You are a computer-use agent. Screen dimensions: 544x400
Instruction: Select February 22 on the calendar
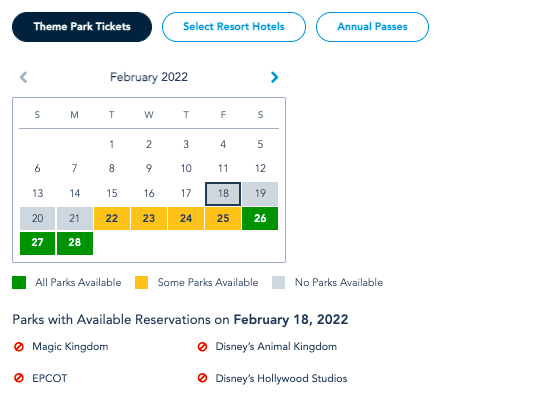pyautogui.click(x=112, y=218)
